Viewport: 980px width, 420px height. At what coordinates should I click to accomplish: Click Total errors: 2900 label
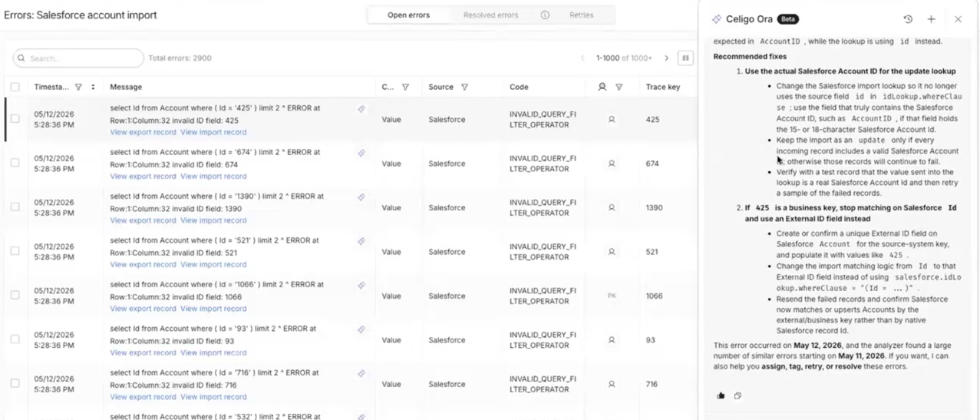click(x=180, y=58)
